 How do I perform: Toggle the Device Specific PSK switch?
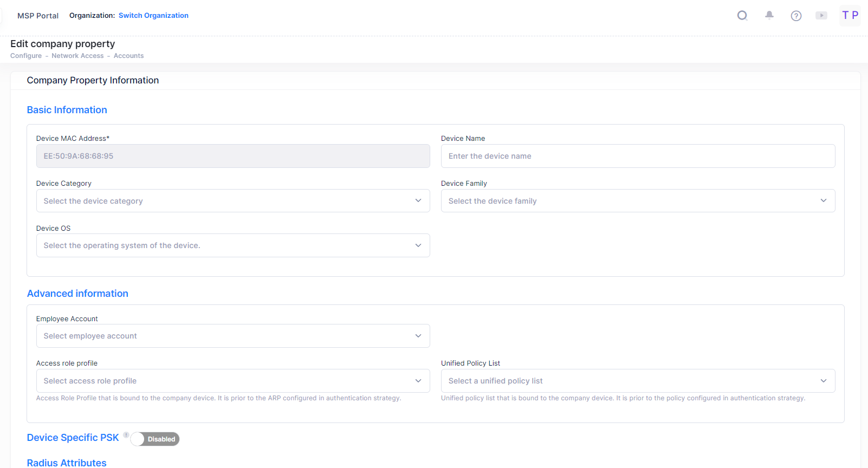click(155, 439)
